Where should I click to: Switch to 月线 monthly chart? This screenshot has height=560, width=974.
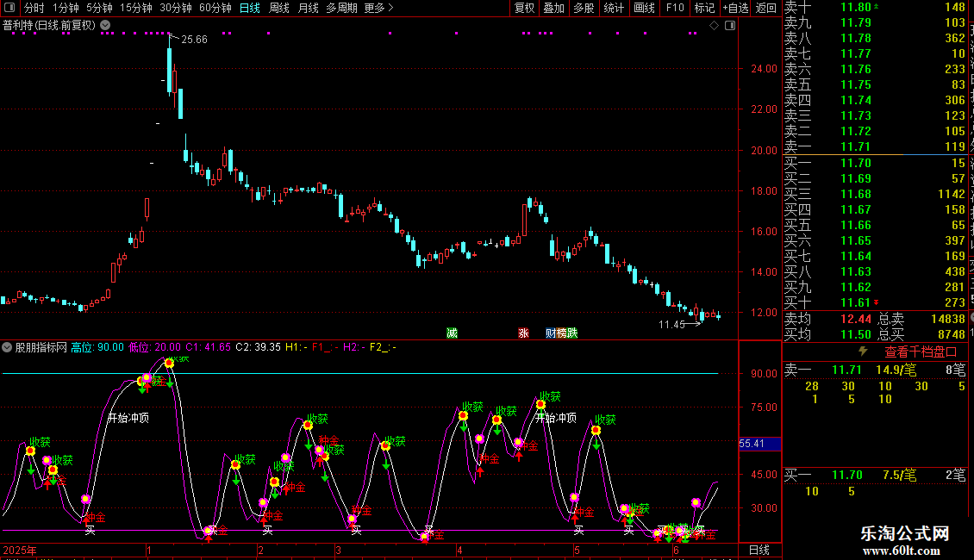pos(308,8)
